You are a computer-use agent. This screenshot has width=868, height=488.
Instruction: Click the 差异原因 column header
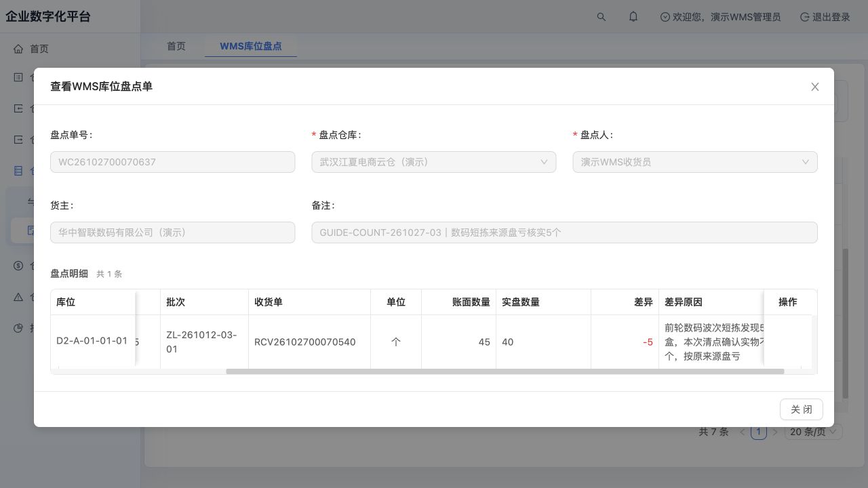[711, 302]
